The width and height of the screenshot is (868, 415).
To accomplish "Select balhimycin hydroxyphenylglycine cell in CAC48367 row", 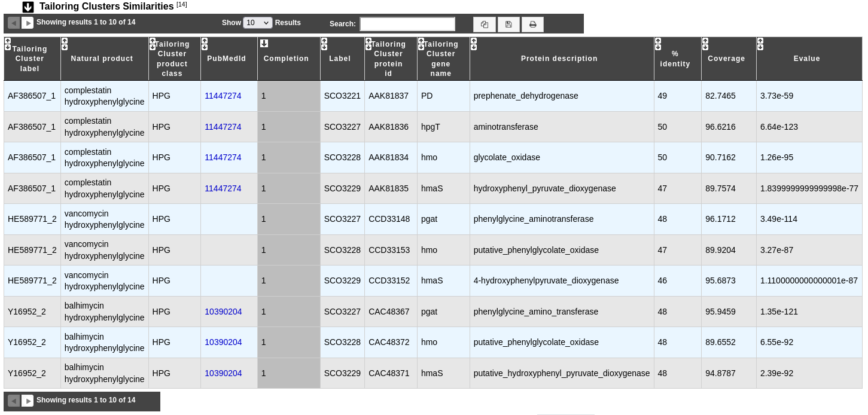I will pos(105,312).
